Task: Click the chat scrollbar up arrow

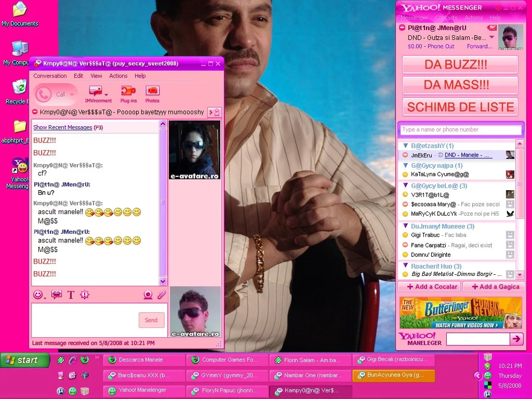Action: 163,124
